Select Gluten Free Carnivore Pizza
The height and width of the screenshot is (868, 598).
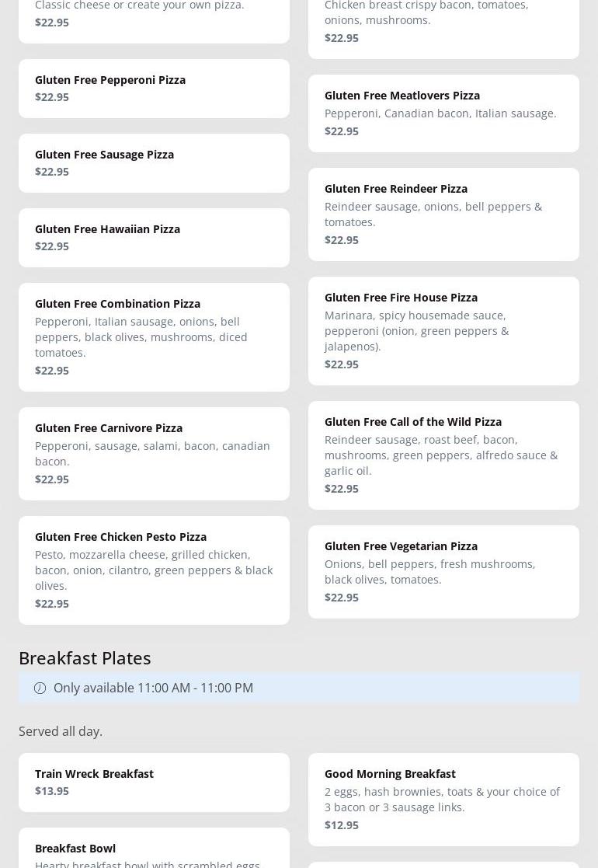point(154,453)
